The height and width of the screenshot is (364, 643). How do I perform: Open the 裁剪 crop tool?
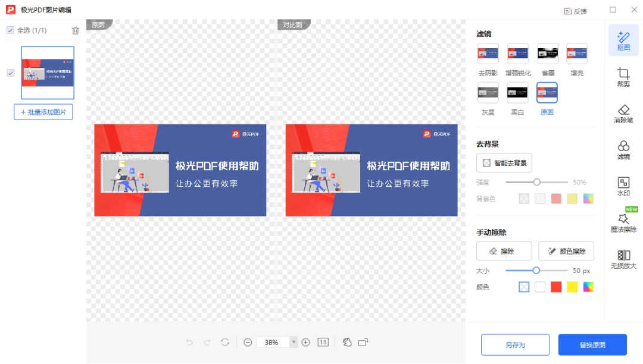[623, 76]
